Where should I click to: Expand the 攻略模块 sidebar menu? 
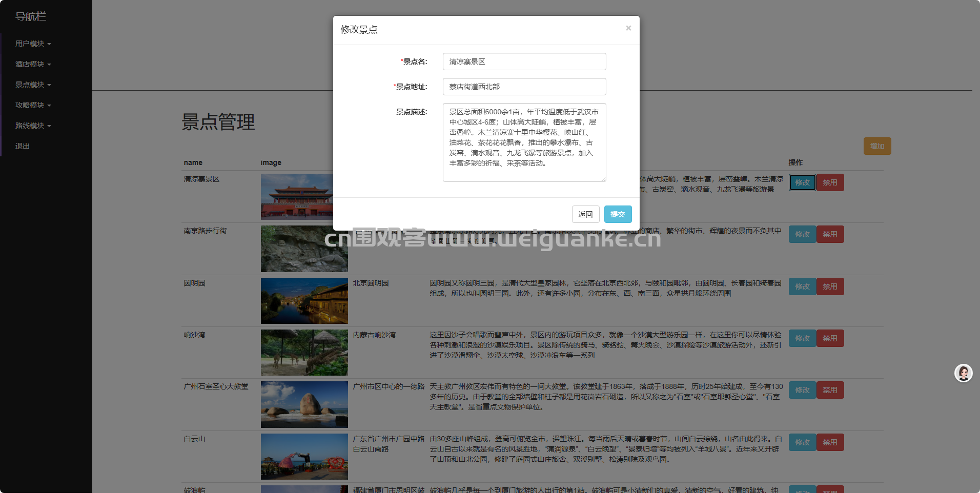[33, 105]
